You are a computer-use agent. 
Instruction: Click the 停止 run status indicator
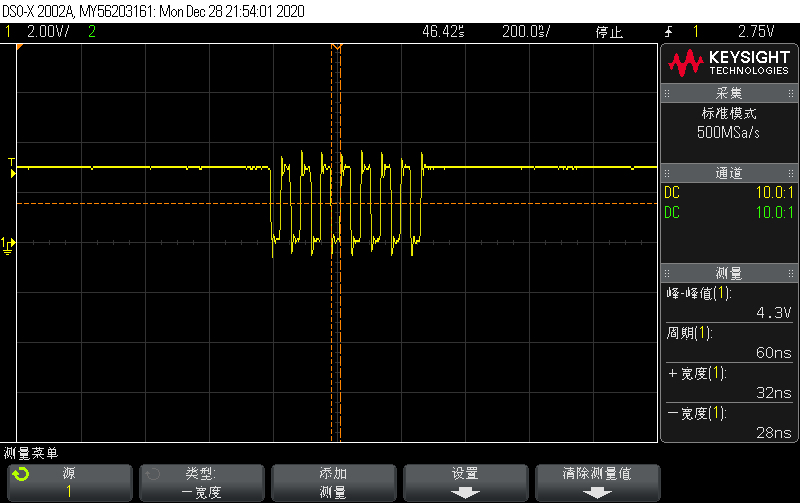pyautogui.click(x=609, y=32)
